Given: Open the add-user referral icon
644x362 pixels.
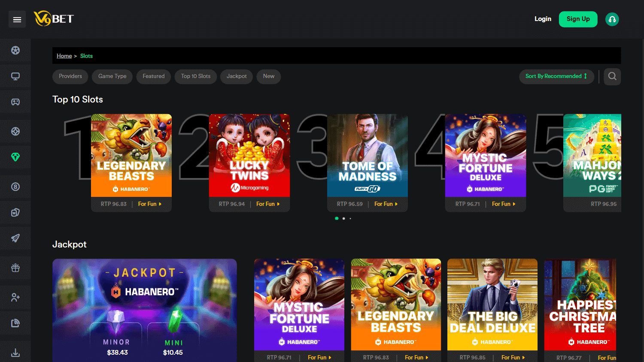Looking at the screenshot, I should (15, 297).
